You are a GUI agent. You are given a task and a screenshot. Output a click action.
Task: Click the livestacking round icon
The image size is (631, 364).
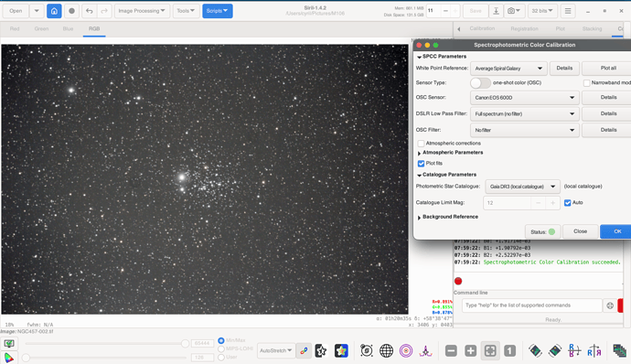(x=71, y=11)
